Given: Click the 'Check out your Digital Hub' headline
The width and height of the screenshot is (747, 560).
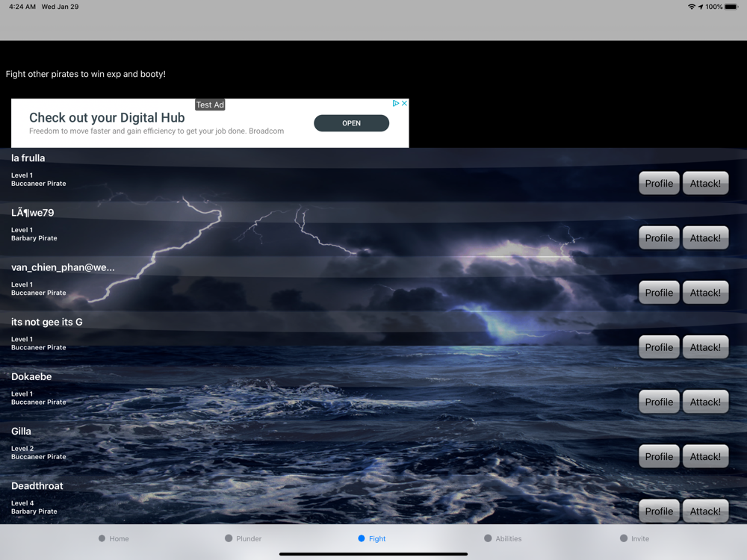Looking at the screenshot, I should click(107, 118).
